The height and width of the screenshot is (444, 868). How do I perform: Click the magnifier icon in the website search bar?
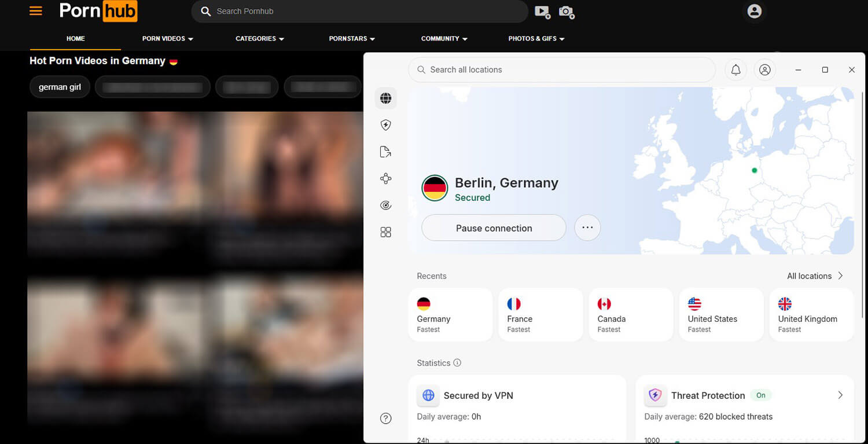205,11
